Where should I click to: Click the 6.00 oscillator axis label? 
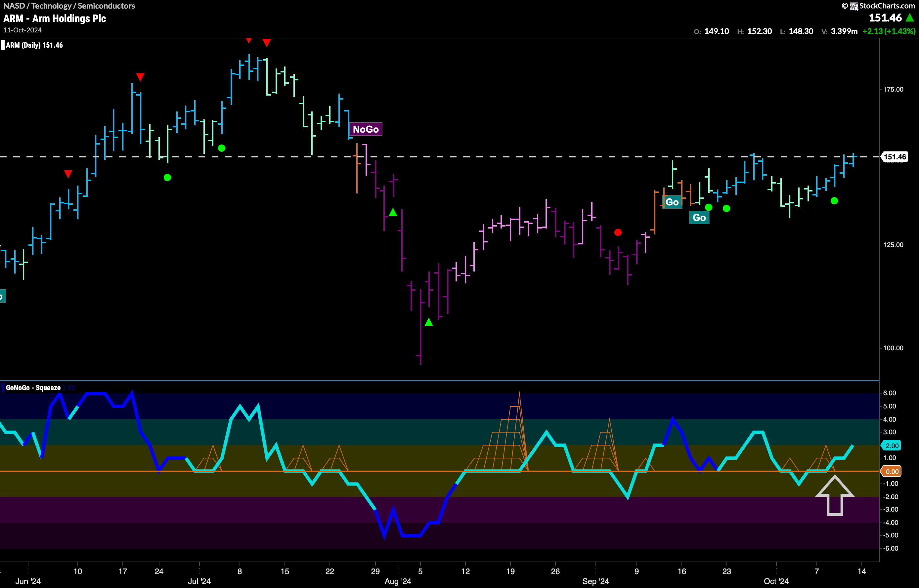click(x=890, y=393)
